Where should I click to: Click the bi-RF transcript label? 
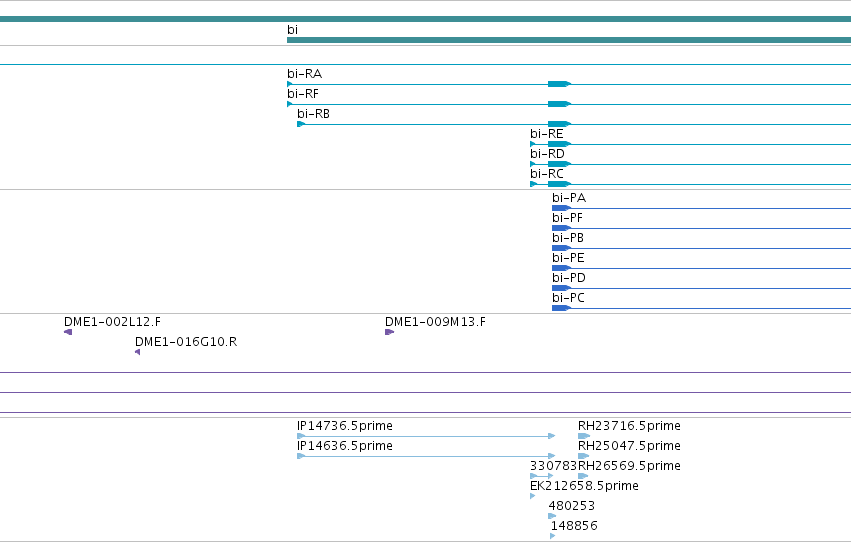tap(303, 94)
